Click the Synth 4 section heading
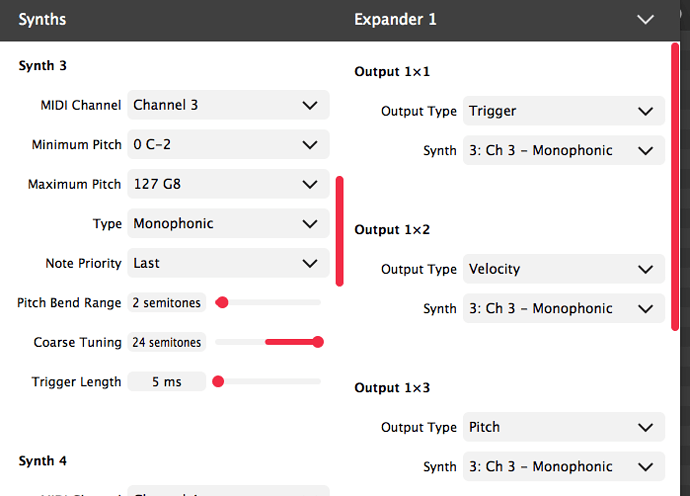 43,461
